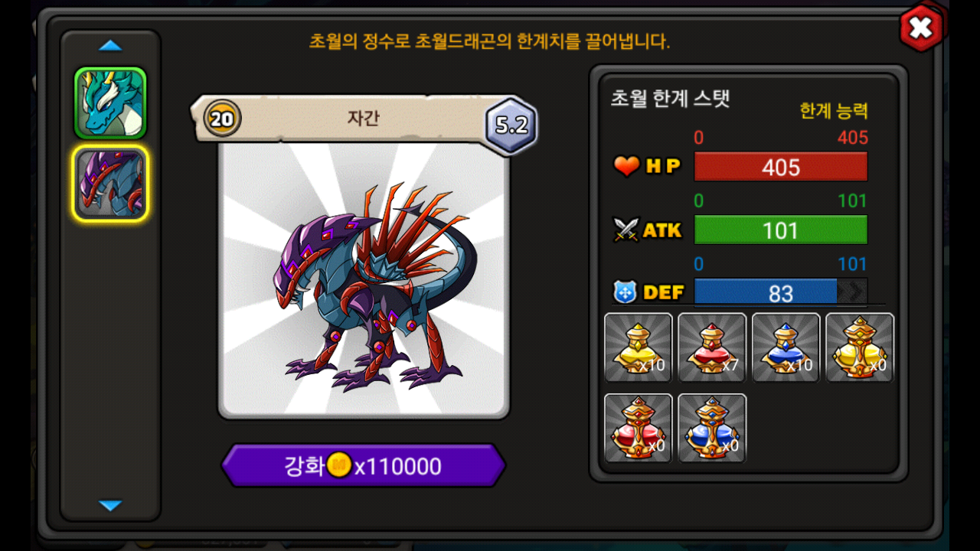The image size is (980, 551).
Task: Select the small blue potion x10
Action: pyautogui.click(x=786, y=347)
